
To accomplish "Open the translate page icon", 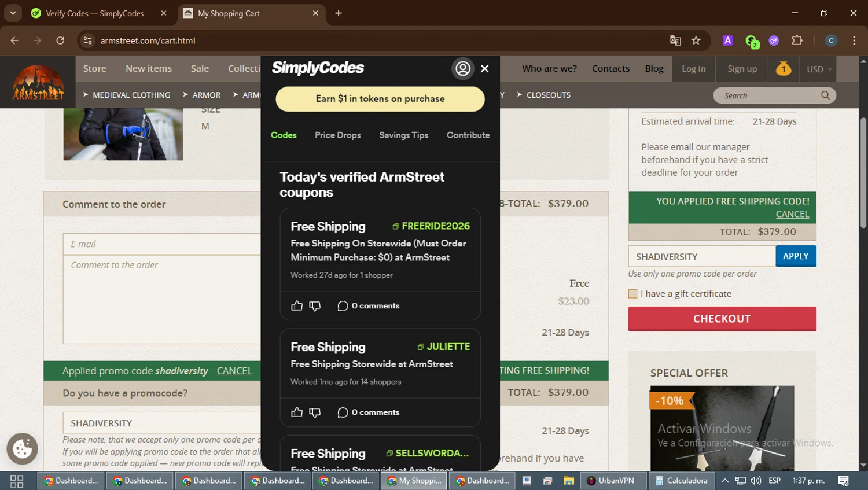I will click(675, 40).
